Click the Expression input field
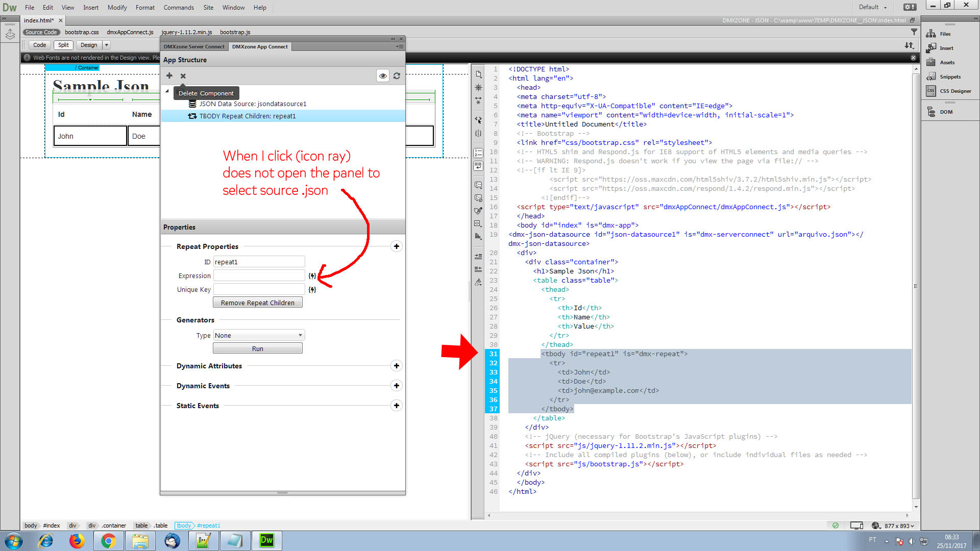 point(259,275)
